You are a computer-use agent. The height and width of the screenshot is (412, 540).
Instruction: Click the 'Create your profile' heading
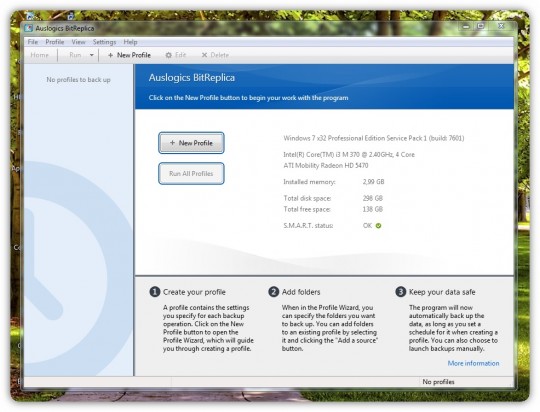pos(194,292)
